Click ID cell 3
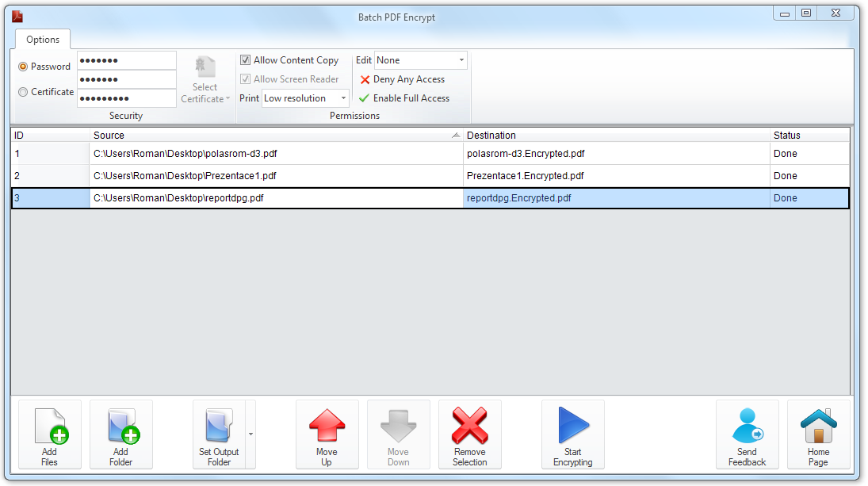Viewport: 868px width, 486px height. [51, 197]
